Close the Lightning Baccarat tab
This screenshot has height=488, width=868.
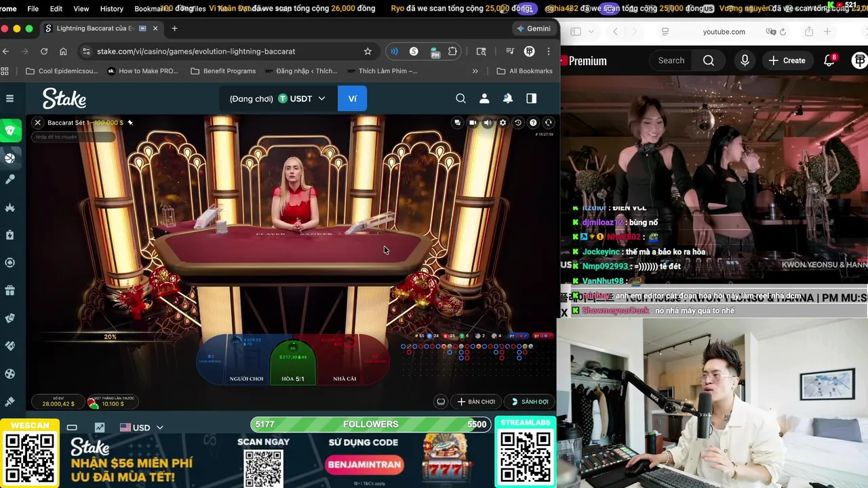click(x=155, y=28)
